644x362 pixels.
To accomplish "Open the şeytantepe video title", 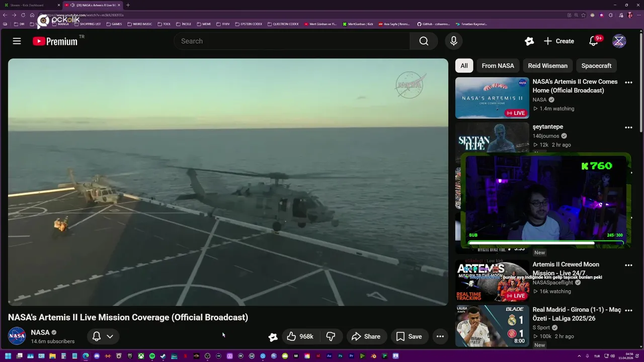I will click(x=548, y=127).
